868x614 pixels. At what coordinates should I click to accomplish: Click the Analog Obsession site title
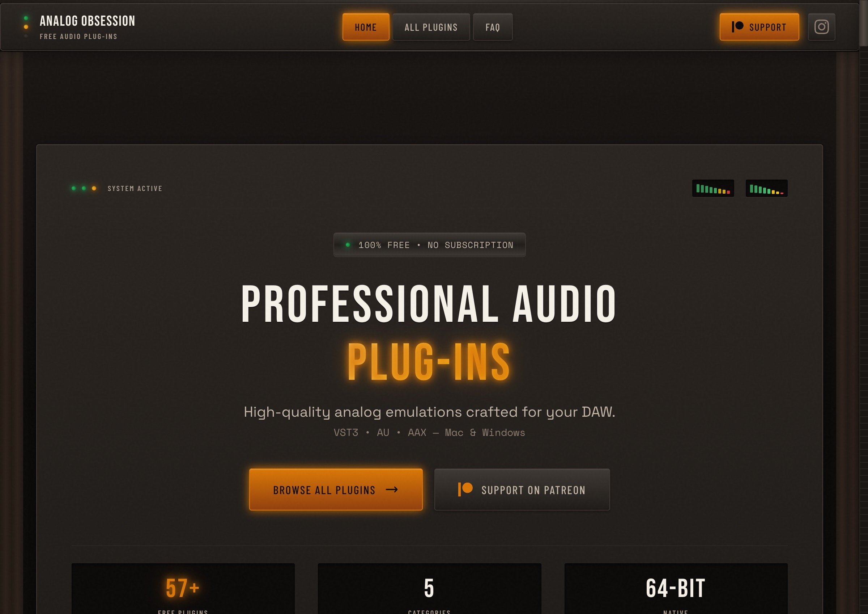click(87, 21)
